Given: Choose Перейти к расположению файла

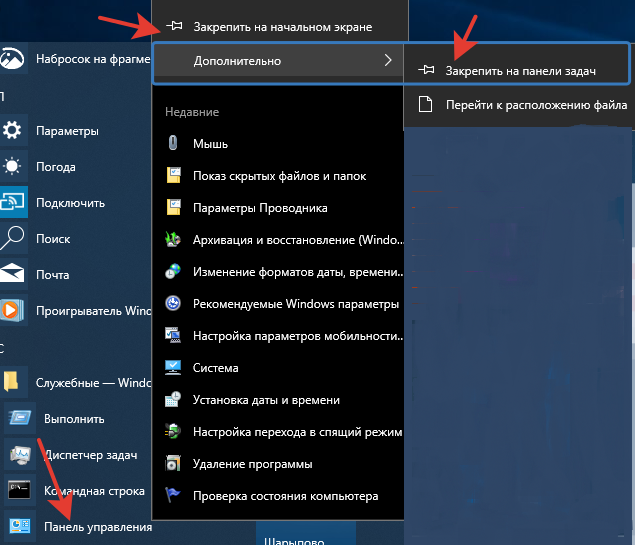Looking at the screenshot, I should pyautogui.click(x=536, y=105).
